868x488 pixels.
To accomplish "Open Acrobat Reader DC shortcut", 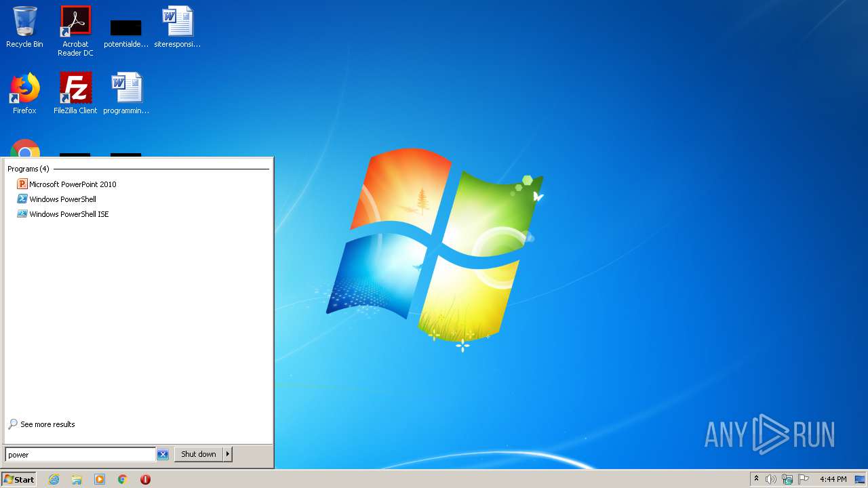I will click(x=75, y=31).
